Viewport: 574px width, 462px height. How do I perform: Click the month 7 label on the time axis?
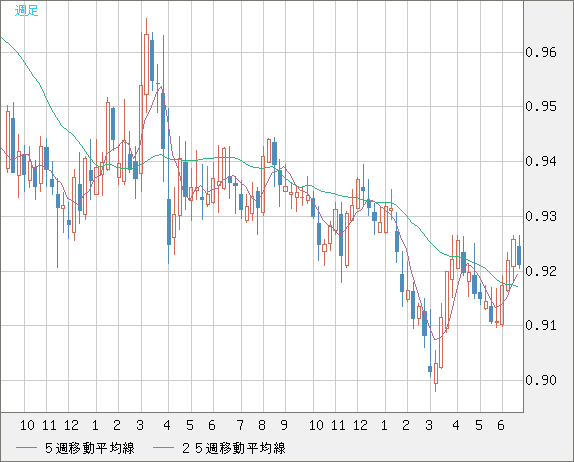pos(240,425)
